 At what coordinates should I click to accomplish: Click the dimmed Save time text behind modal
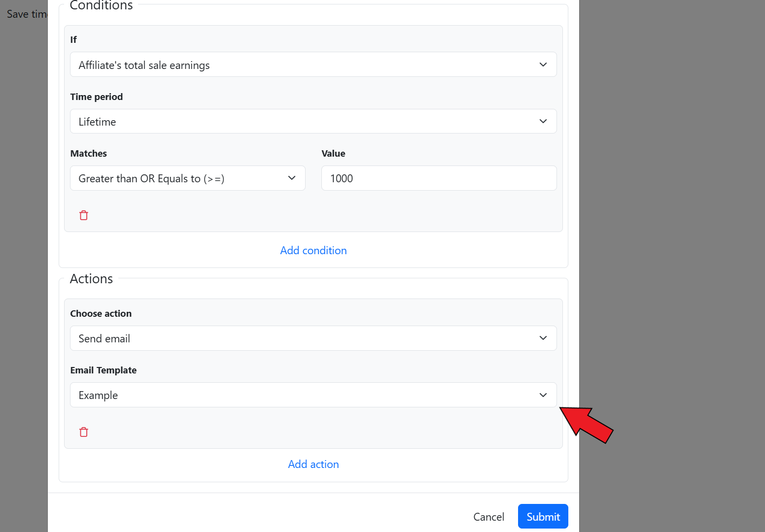(26, 14)
